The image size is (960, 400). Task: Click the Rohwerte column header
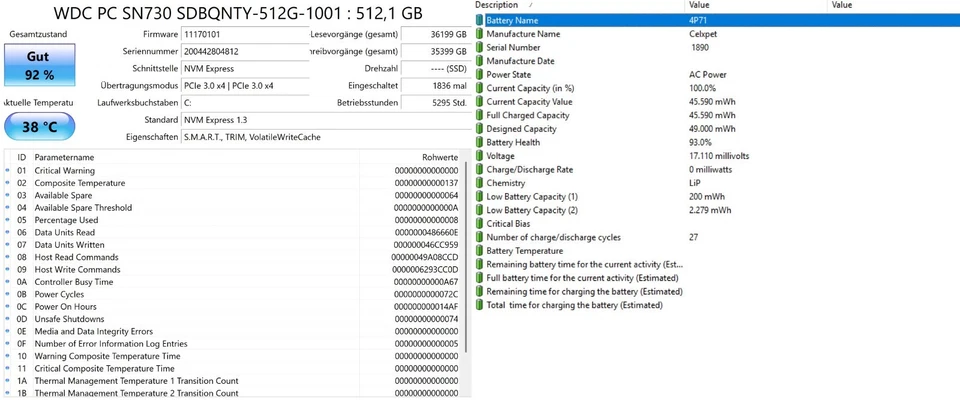click(439, 157)
